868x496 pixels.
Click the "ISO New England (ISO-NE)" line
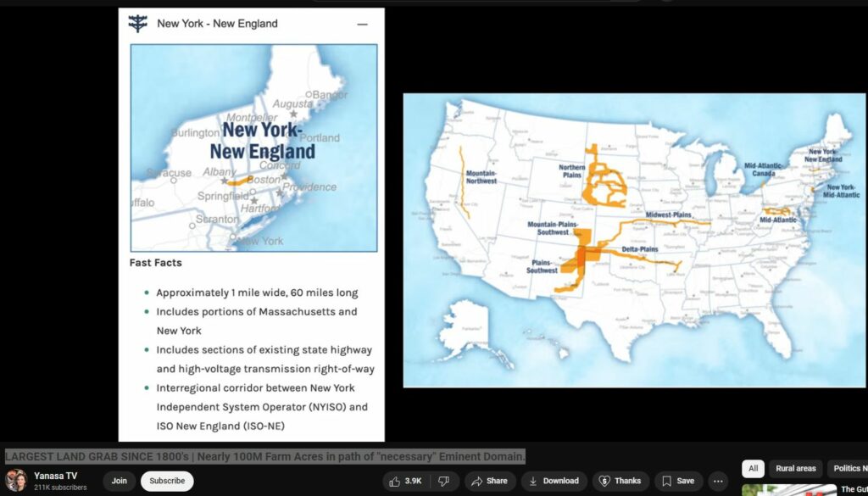coord(220,426)
